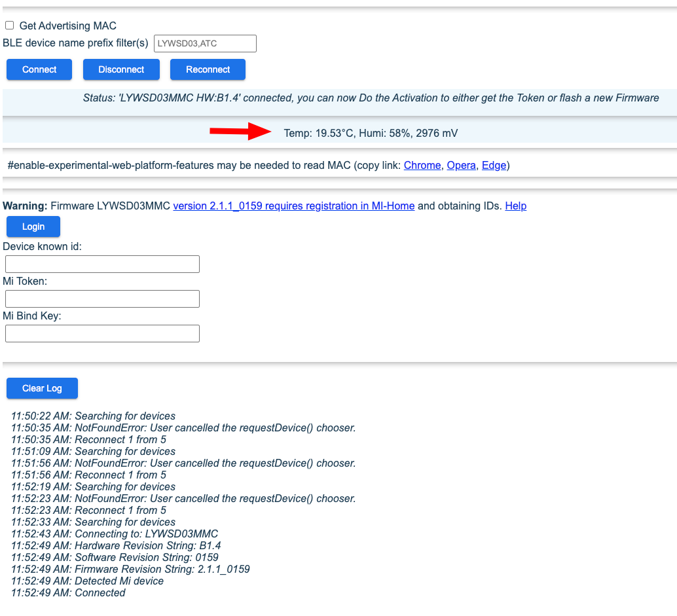Click the BLE device name prefix filter field

tap(205, 43)
